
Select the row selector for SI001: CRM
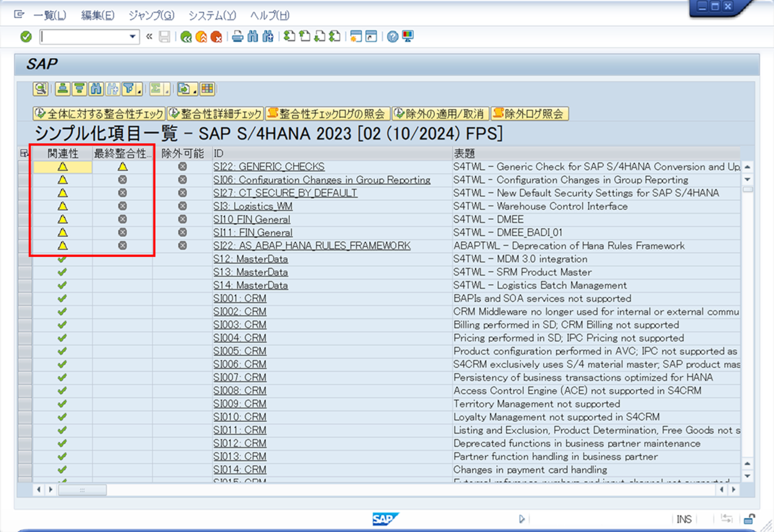click(24, 299)
